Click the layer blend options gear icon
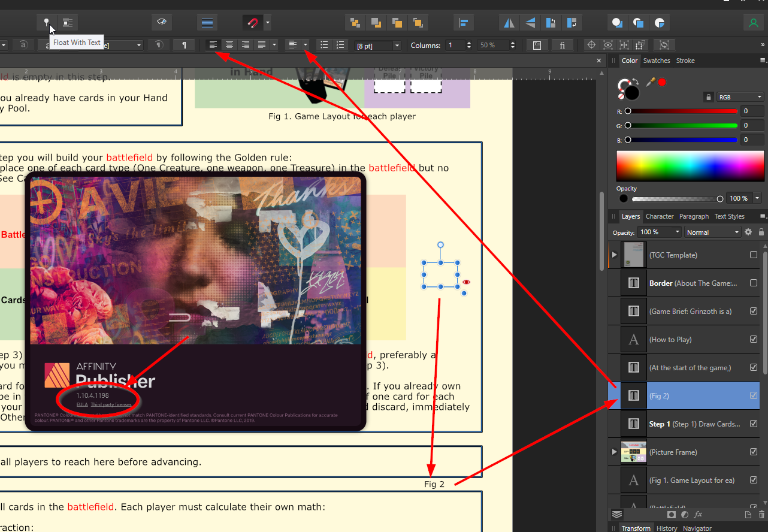768x532 pixels. click(x=748, y=232)
